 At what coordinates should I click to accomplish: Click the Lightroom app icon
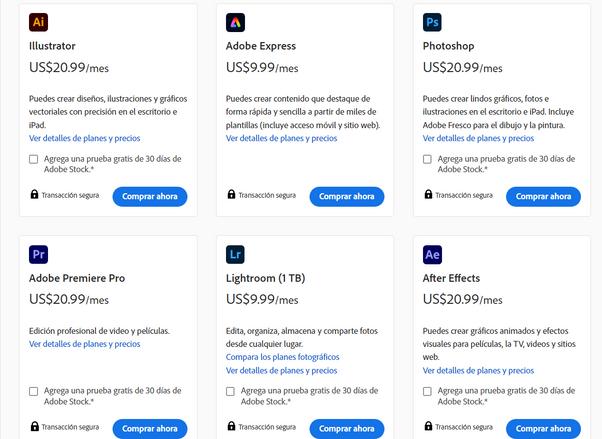pos(236,254)
